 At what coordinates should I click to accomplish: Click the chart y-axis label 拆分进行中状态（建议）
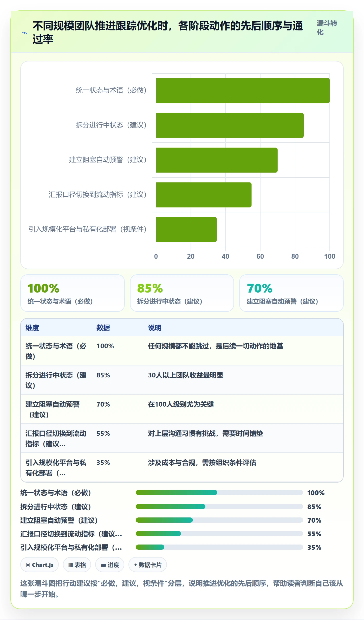tap(111, 125)
